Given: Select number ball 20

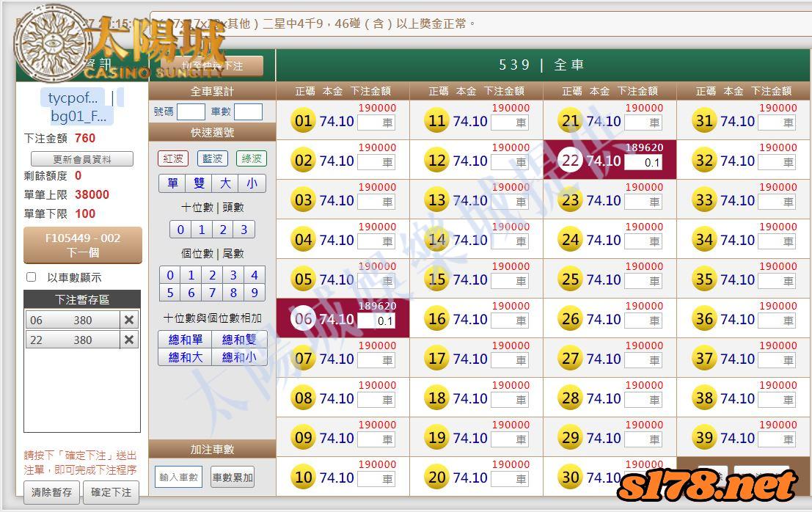Looking at the screenshot, I should (x=437, y=478).
